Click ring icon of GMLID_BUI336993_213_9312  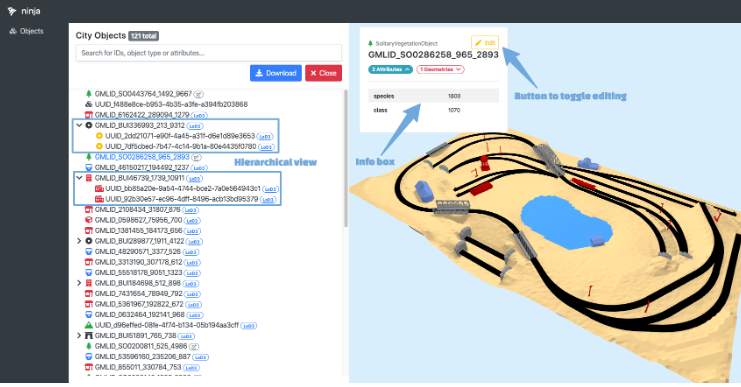click(88, 125)
